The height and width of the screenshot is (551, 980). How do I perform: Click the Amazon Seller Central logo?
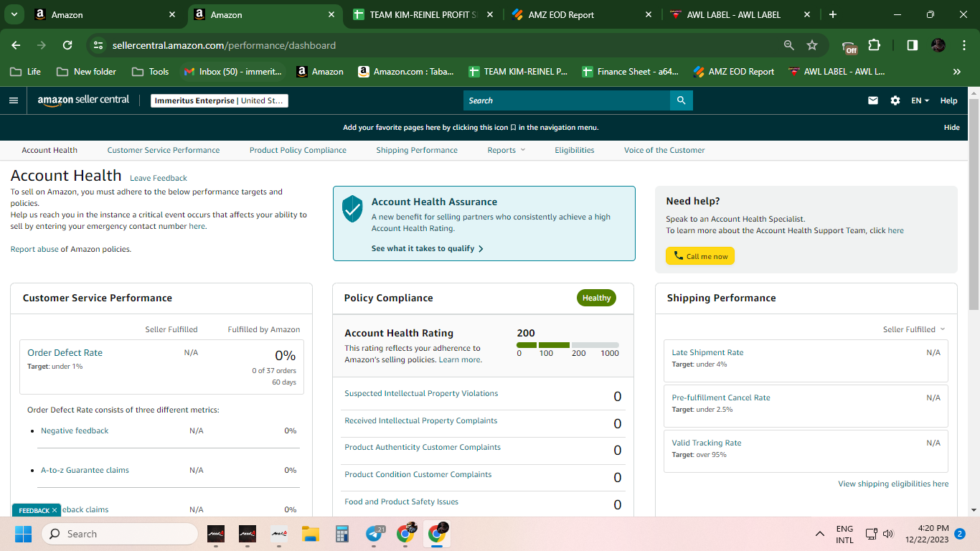pyautogui.click(x=83, y=100)
